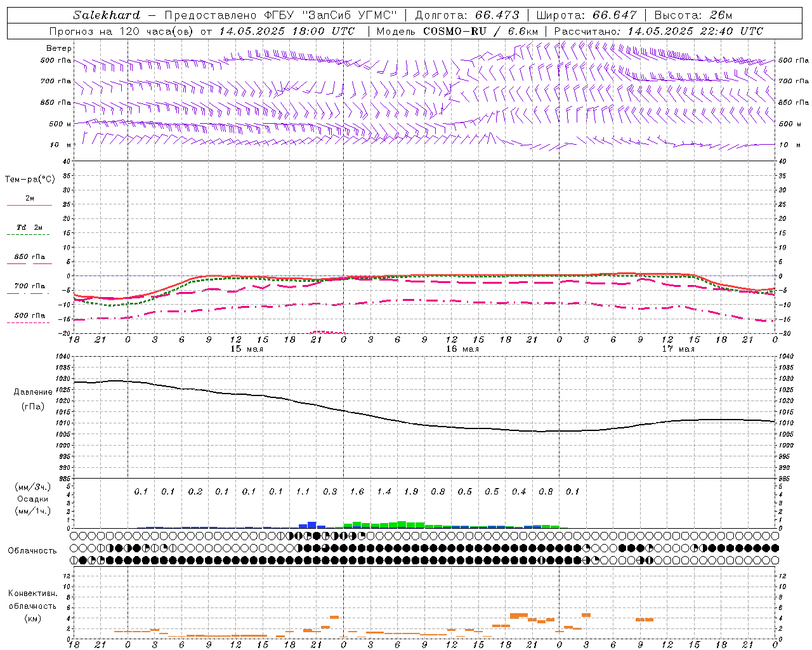Viewport: 812px width, 650px height.
Task: Select the 16 мая date label
Action: pos(462,349)
